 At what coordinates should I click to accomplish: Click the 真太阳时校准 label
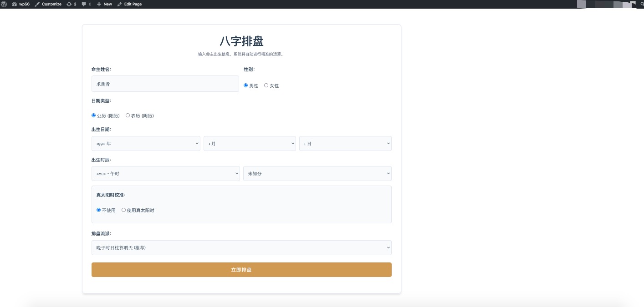click(111, 195)
